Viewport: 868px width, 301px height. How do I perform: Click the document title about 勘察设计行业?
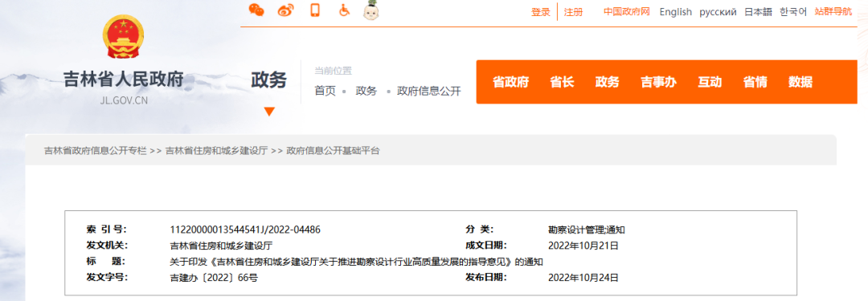[x=357, y=262]
